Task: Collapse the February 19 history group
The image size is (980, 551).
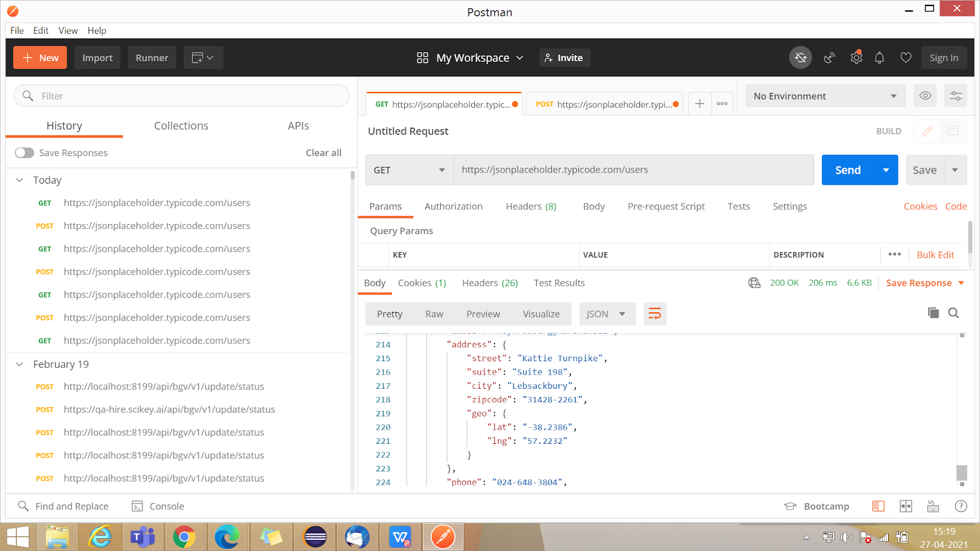Action: 20,364
